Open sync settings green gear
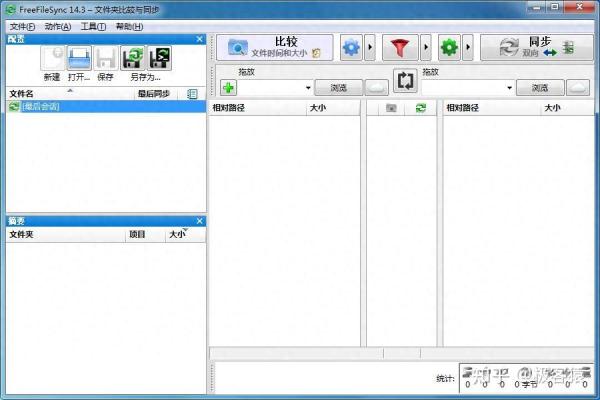 (x=449, y=47)
